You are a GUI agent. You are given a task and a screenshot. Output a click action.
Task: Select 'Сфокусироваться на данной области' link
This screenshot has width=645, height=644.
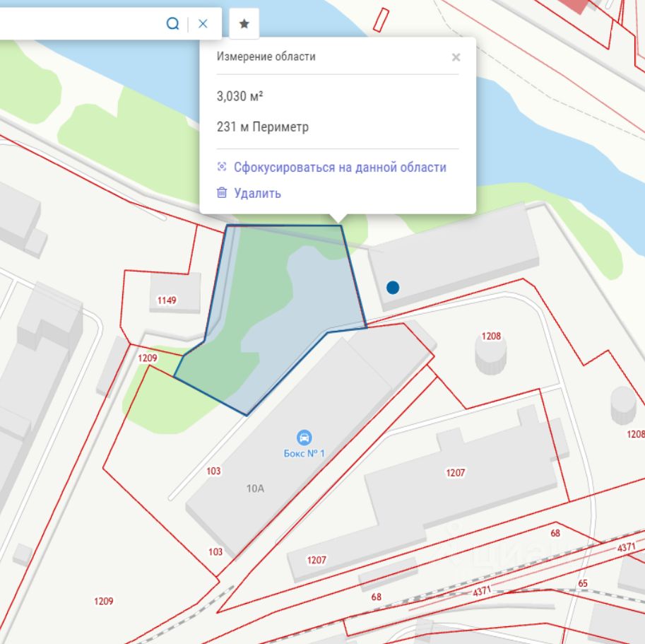340,168
